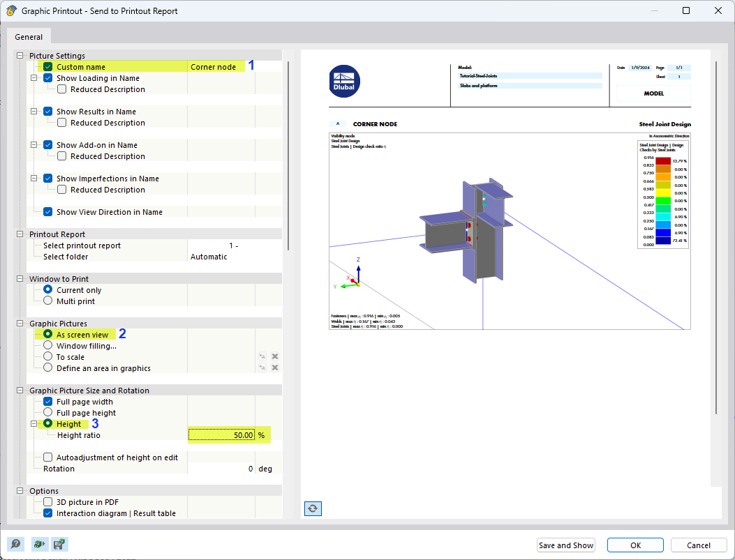Click the Height ratio 50.00 field

[221, 435]
